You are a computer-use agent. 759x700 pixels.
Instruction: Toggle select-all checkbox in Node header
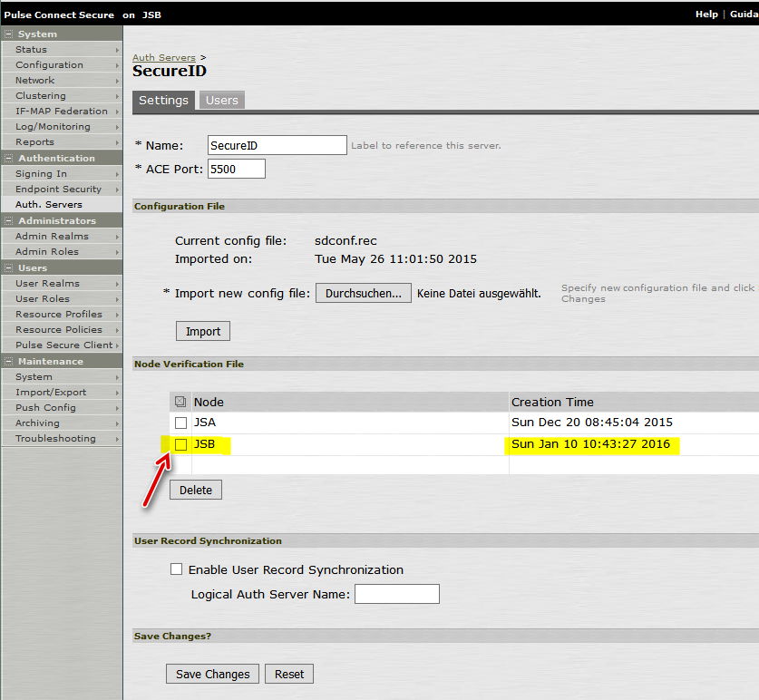[180, 402]
